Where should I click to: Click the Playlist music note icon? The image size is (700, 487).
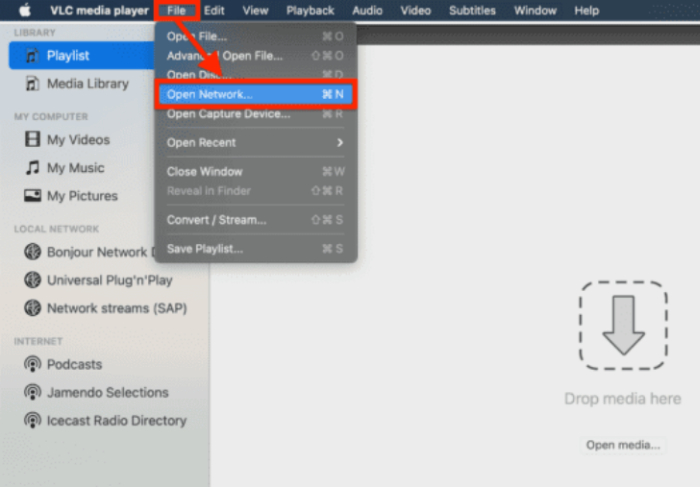(x=32, y=56)
